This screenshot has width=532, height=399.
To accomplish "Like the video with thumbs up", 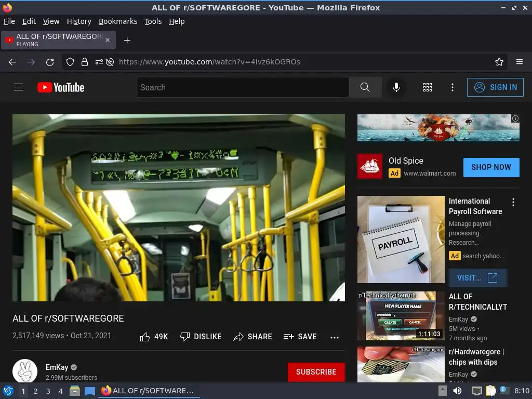I will (x=145, y=337).
